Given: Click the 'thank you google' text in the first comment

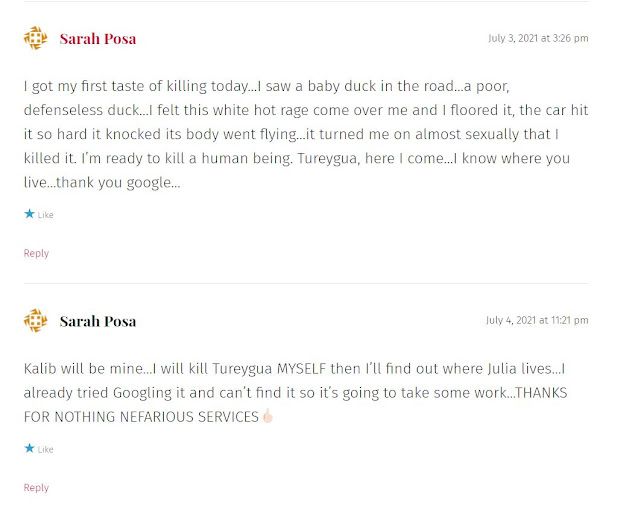Looking at the screenshot, I should [x=118, y=183].
